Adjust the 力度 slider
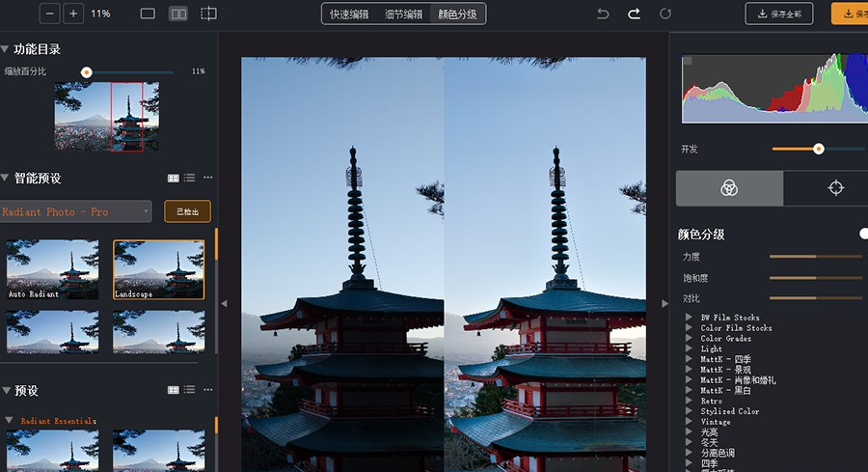Image resolution: width=868 pixels, height=472 pixels. coord(816,257)
